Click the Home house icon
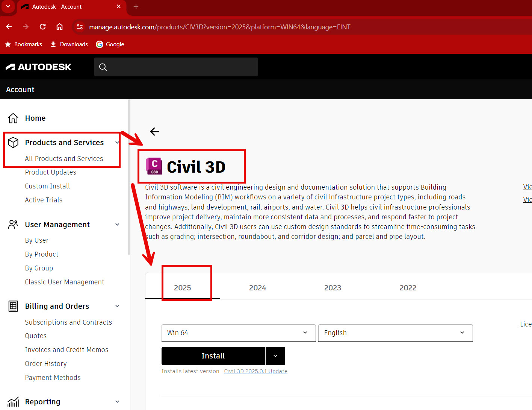This screenshot has height=410, width=532. (x=13, y=118)
